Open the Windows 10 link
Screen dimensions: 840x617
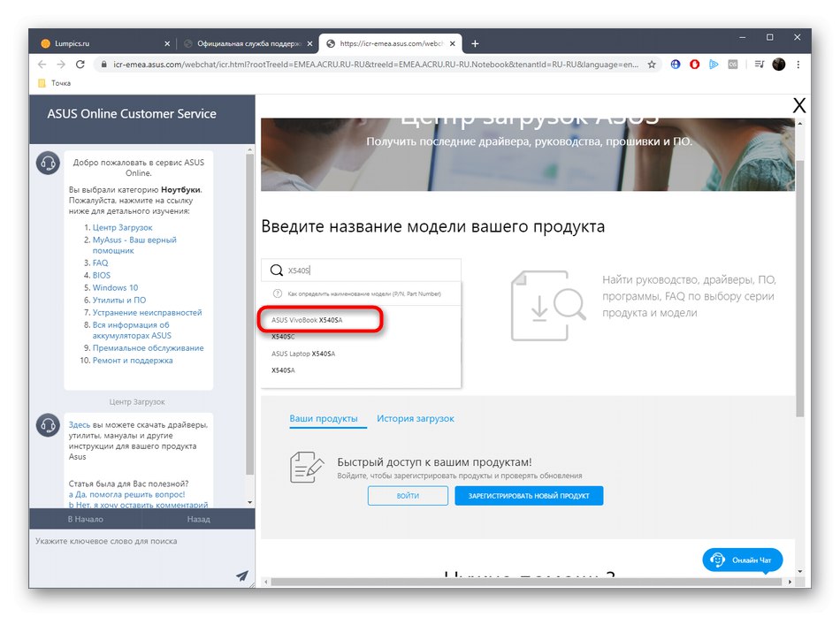point(115,287)
